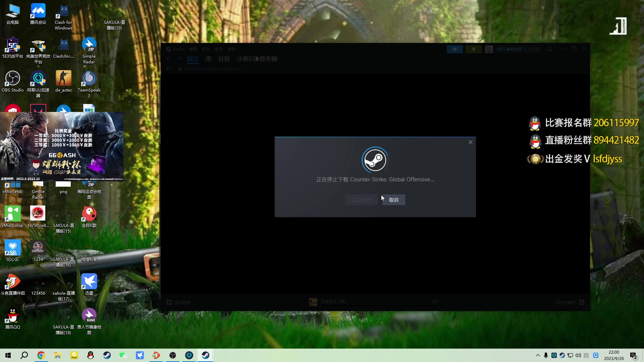
Task: Click the Steam store URL field
Action: coord(213,69)
